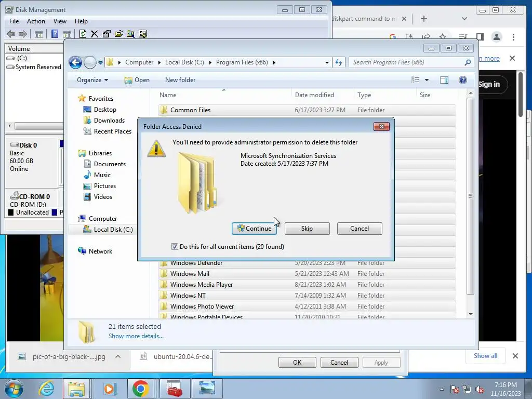Open view options dropdown arrow in Explorer
Viewport: 532px width, 399px height.
(x=427, y=80)
